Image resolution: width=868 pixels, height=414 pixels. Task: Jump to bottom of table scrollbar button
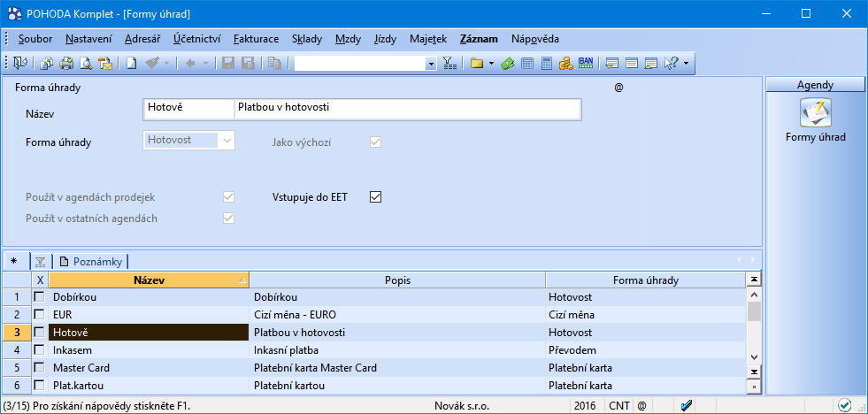(x=754, y=372)
